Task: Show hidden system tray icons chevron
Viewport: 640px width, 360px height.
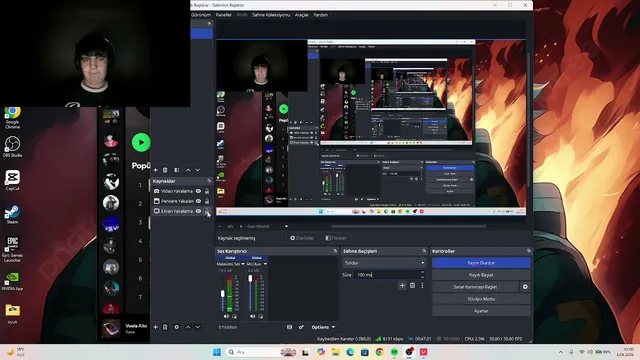Action: click(x=560, y=352)
